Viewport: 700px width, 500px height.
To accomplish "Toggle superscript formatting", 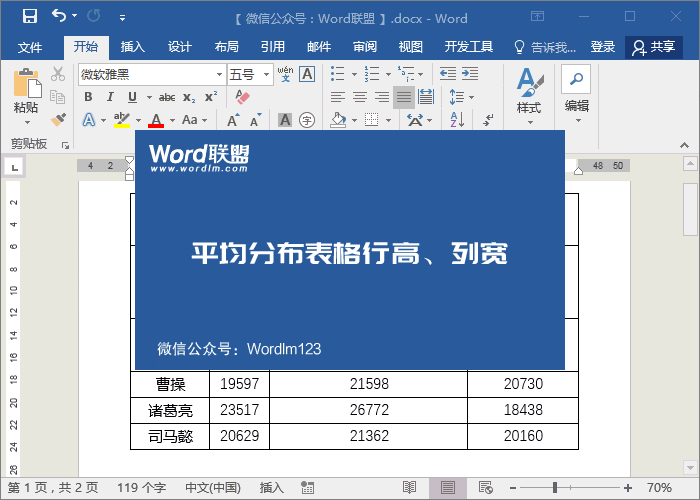I will coord(211,97).
